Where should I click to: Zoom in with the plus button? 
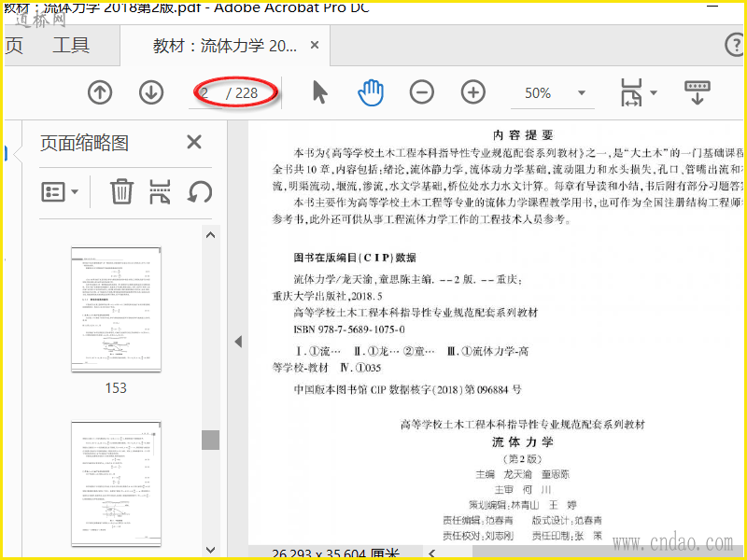473,92
